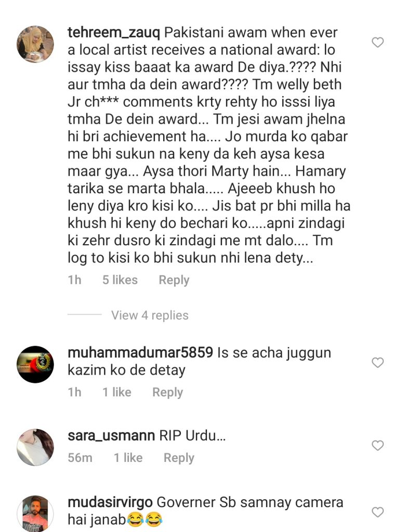Image resolution: width=407 pixels, height=532 pixels.
Task: View the 5 likes on tehreem_zauq's comment
Action: pyautogui.click(x=120, y=280)
